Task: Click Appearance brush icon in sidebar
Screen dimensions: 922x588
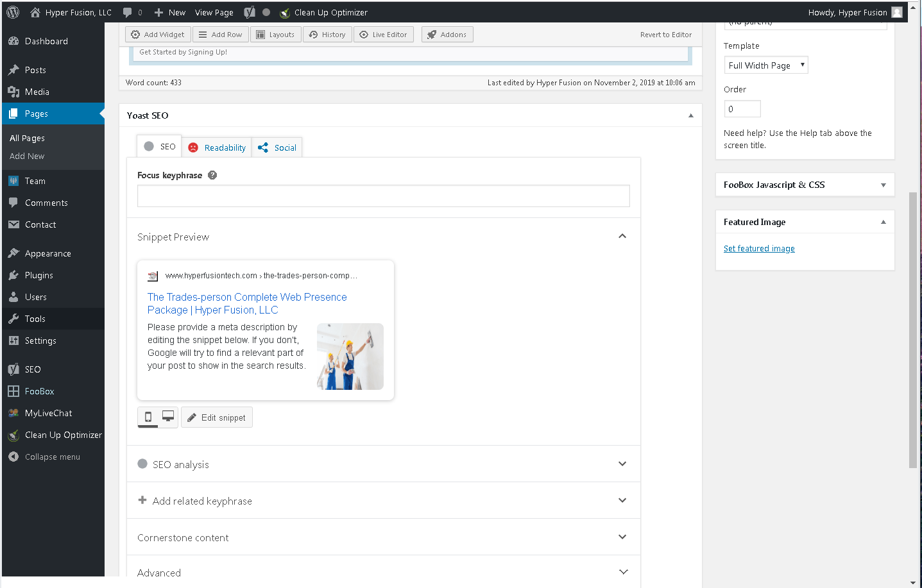Action: tap(13, 253)
